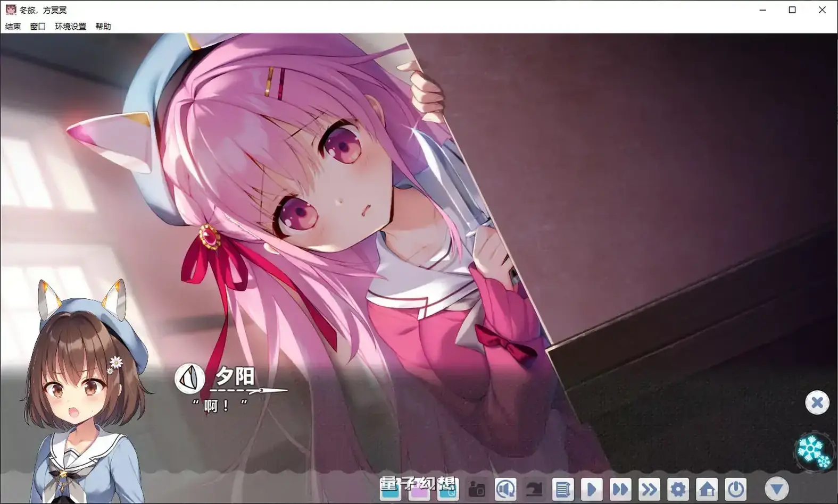This screenshot has width=838, height=504.
Task: Take a screenshot with the camera icon
Action: tap(477, 489)
